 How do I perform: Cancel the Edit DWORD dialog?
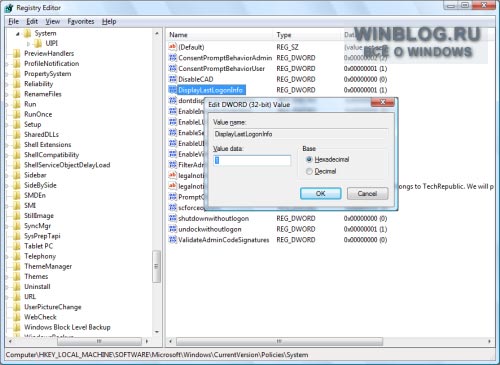pos(367,194)
